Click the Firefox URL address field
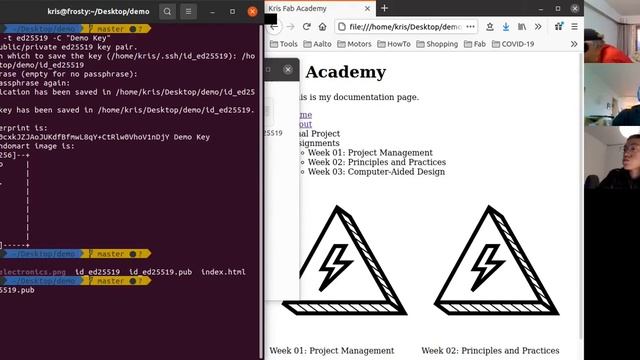 click(x=406, y=27)
